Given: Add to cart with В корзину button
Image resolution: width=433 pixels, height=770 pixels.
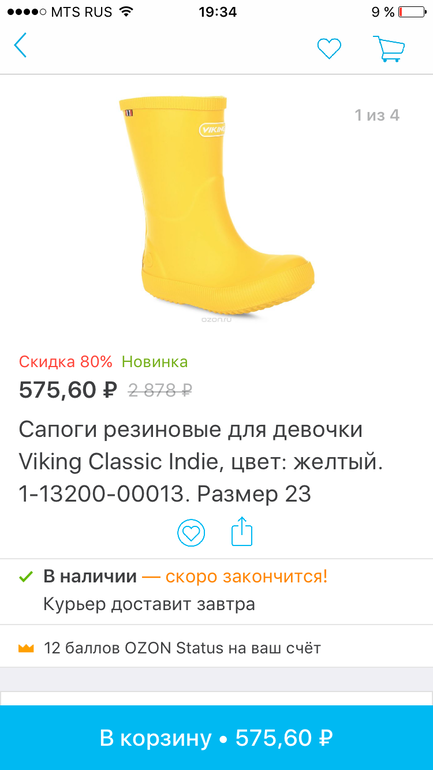Looking at the screenshot, I should pyautogui.click(x=216, y=738).
